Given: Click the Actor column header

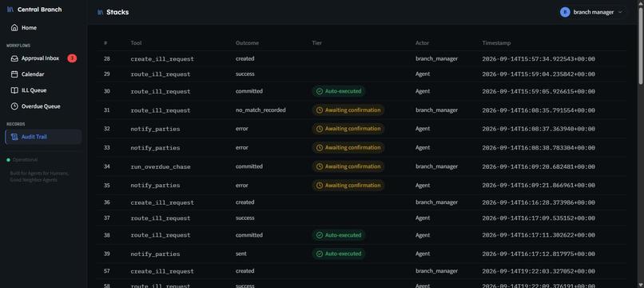Looking at the screenshot, I should pyautogui.click(x=422, y=42).
